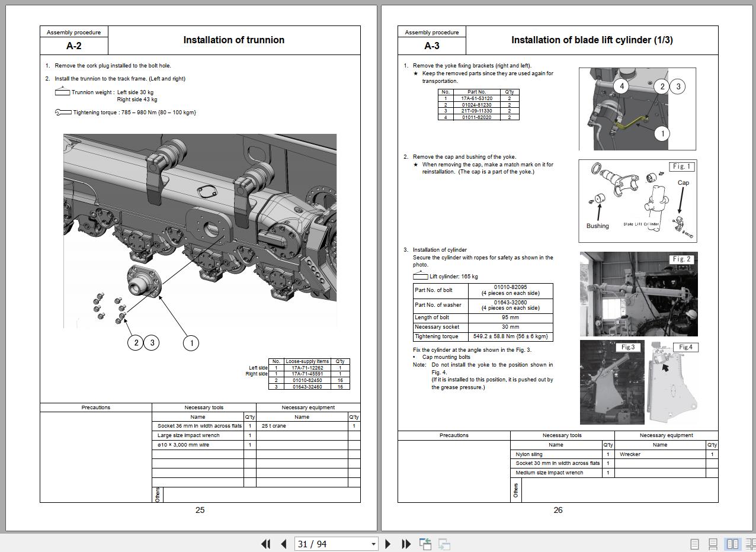Screen dimensions: 756x552
Task: Click tool 'ø10 × 3,000 mm wire'
Action: (183, 445)
